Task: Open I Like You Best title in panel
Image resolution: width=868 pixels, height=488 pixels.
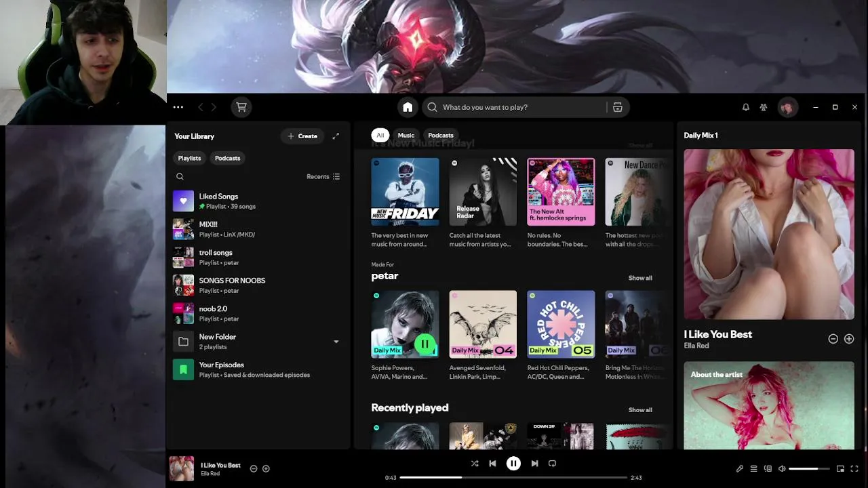Action: 718,334
